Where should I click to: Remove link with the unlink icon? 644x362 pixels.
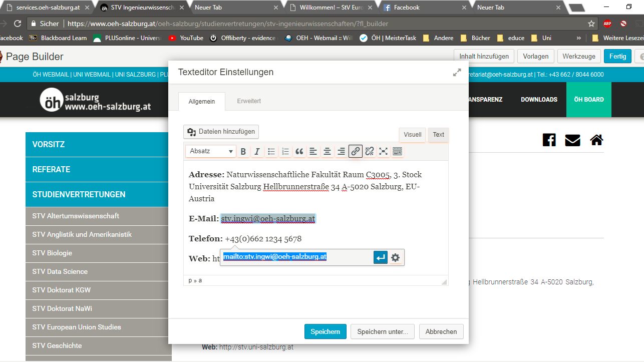coord(370,151)
